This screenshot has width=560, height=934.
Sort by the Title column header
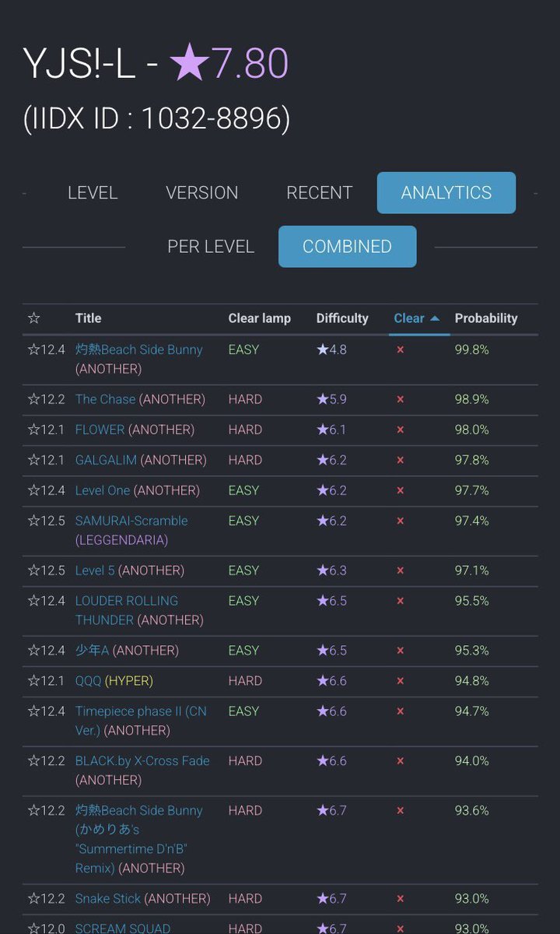click(x=89, y=318)
